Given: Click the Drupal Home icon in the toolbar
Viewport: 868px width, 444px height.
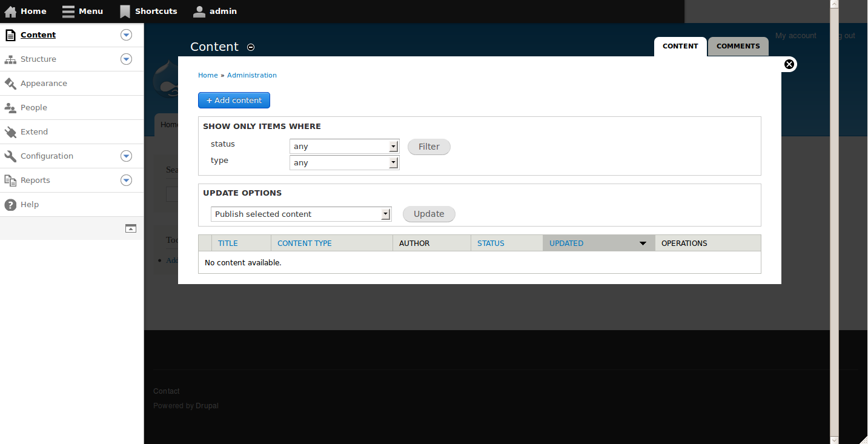Looking at the screenshot, I should [10, 11].
